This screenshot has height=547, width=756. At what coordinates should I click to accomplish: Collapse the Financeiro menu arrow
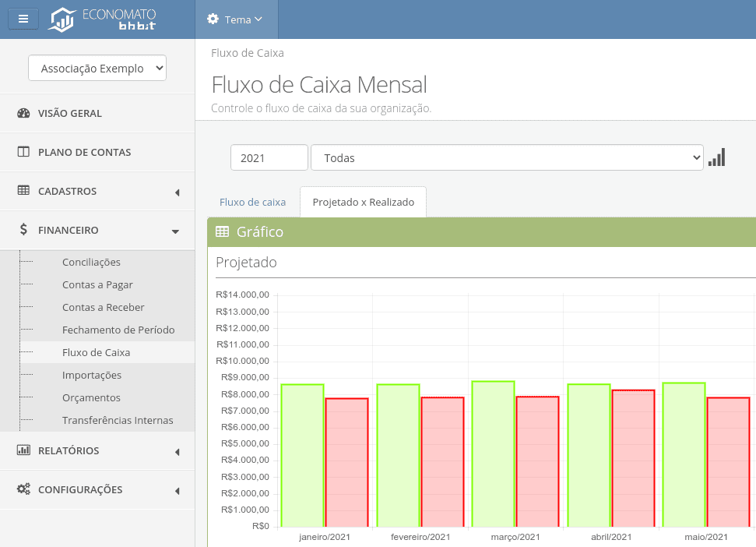(175, 231)
